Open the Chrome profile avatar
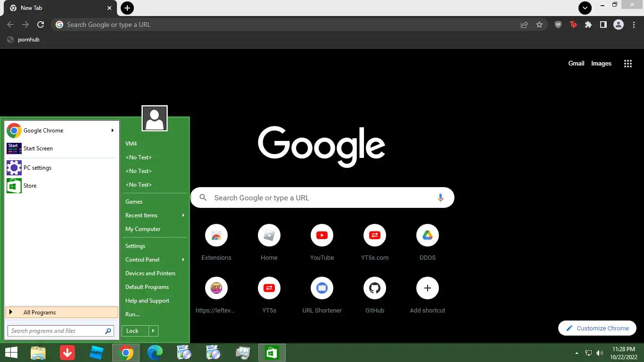This screenshot has width=644, height=362. pos(619,25)
